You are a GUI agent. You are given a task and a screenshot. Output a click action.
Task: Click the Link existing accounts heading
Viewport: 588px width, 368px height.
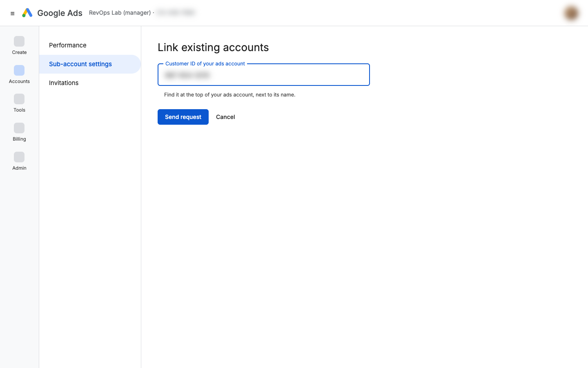tap(213, 47)
